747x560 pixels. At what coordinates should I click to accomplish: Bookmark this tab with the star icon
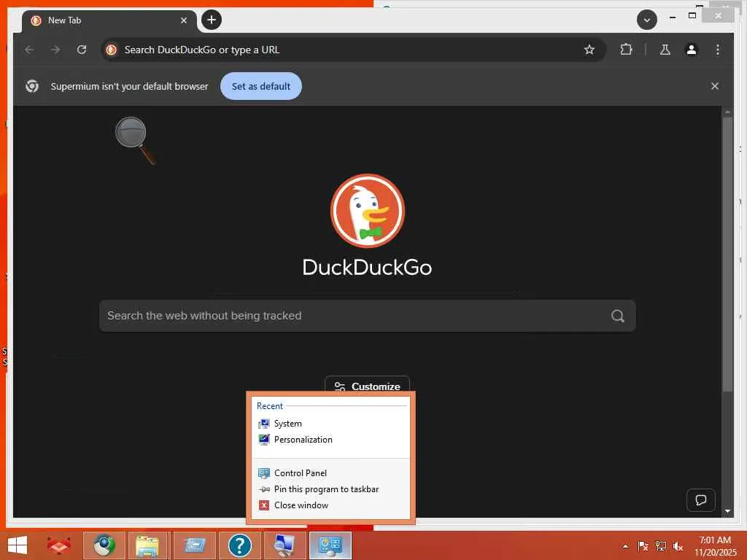point(589,50)
